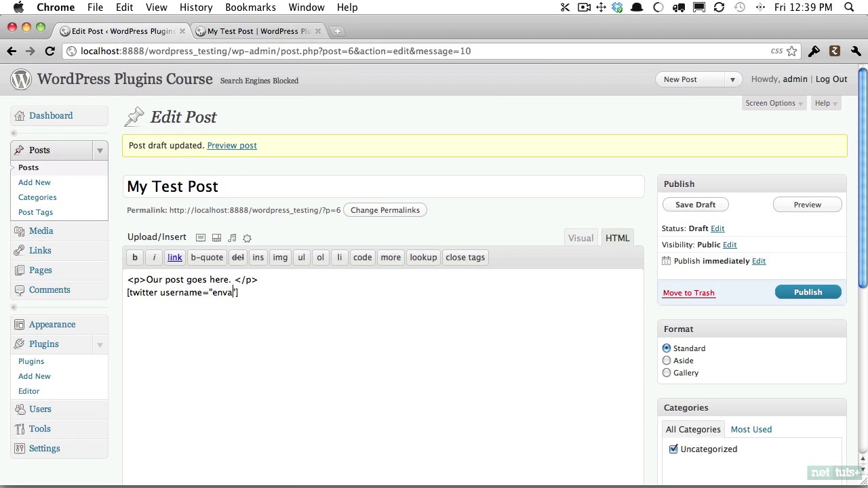Click the code quicktag button
This screenshot has height=488, width=868.
pyautogui.click(x=362, y=258)
